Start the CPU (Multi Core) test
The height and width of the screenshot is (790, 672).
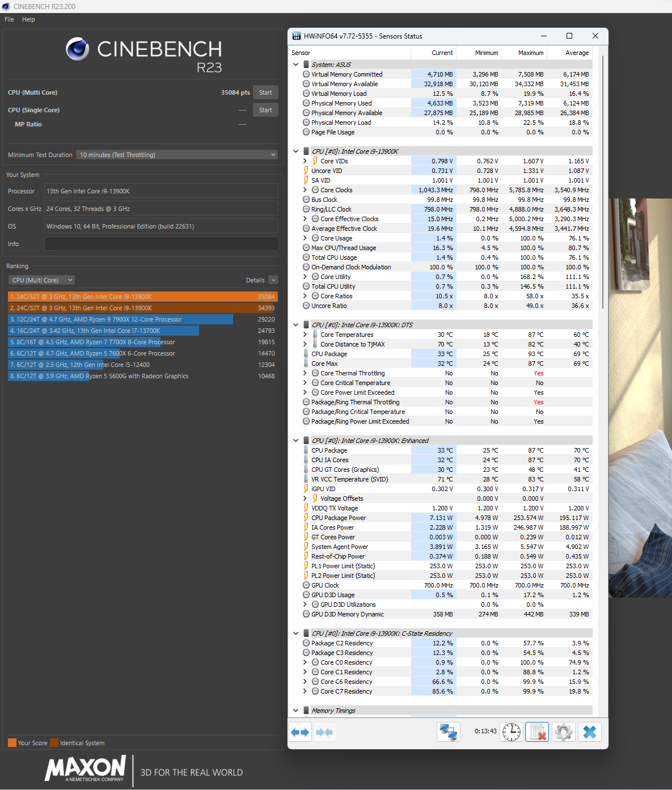[x=265, y=92]
